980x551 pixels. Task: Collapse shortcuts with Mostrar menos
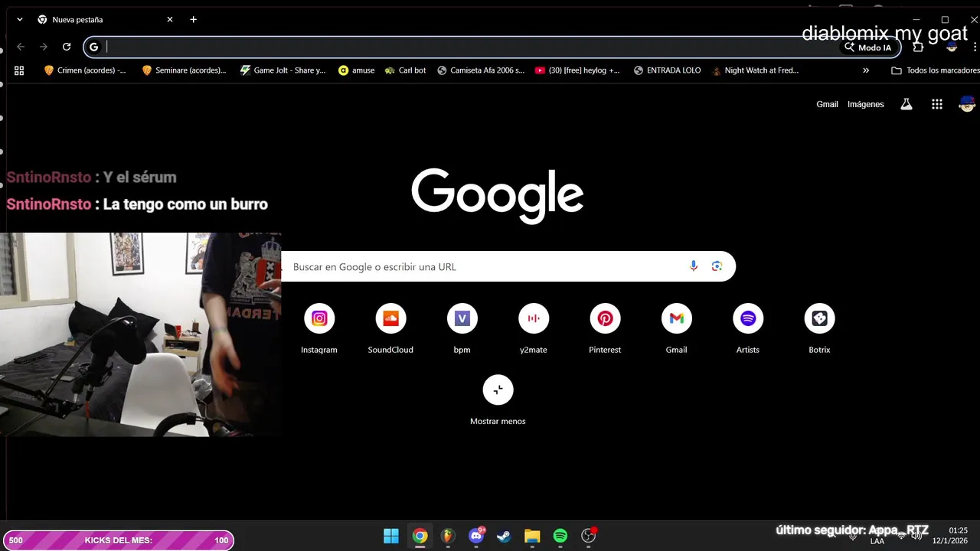tap(498, 400)
